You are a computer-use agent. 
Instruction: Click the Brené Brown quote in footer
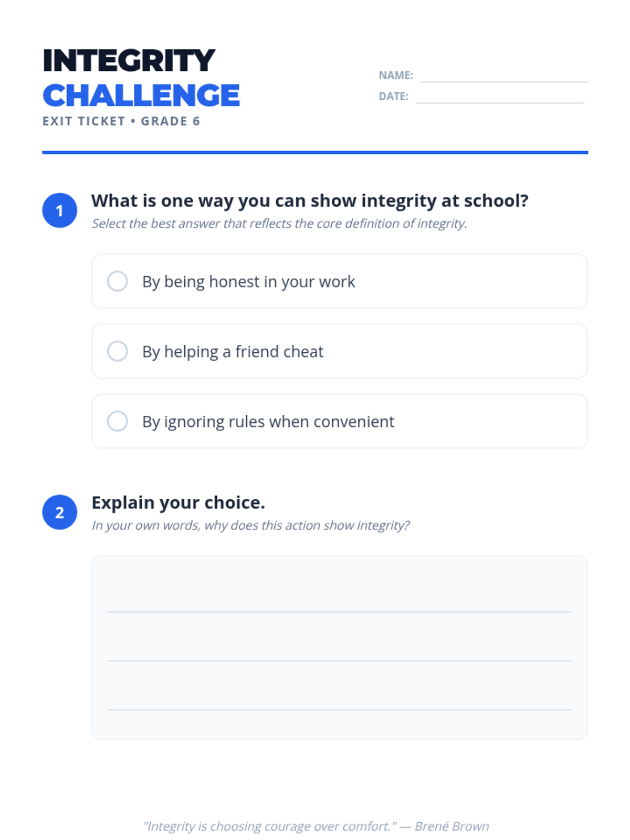click(316, 826)
